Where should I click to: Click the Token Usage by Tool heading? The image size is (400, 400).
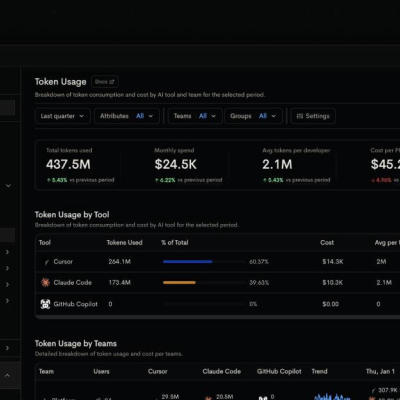pyautogui.click(x=72, y=215)
